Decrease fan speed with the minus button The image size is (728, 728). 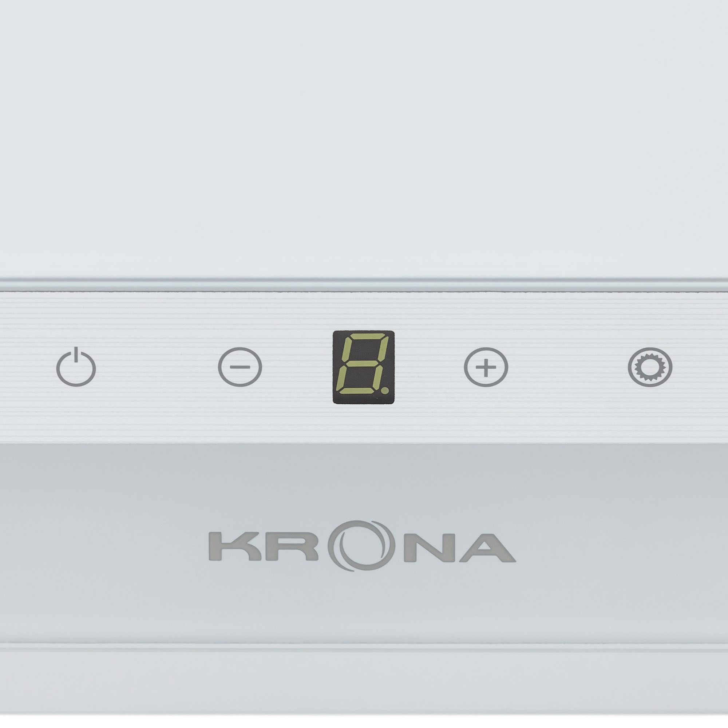point(240,367)
